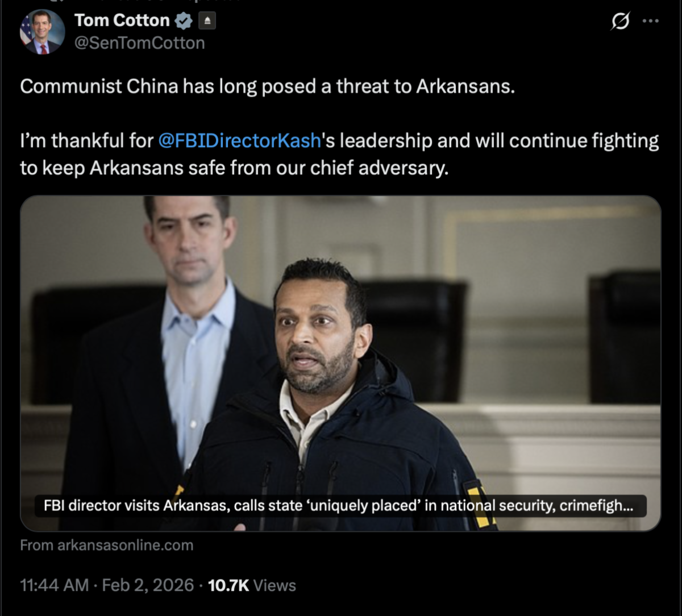This screenshot has height=616, width=682.
Task: Open the article headline 'FBI director visits Arkansas'
Action: click(341, 506)
